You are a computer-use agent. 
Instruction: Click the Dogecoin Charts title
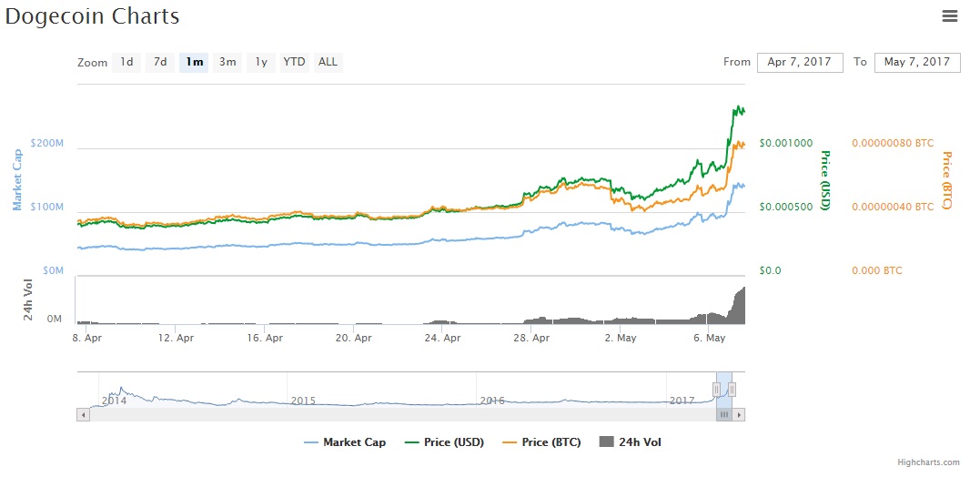tap(93, 17)
